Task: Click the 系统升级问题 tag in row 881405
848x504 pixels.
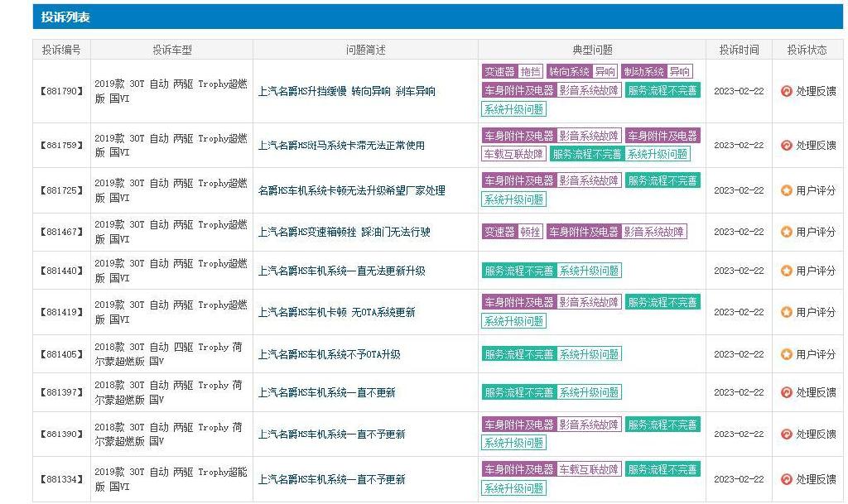Action: point(589,354)
